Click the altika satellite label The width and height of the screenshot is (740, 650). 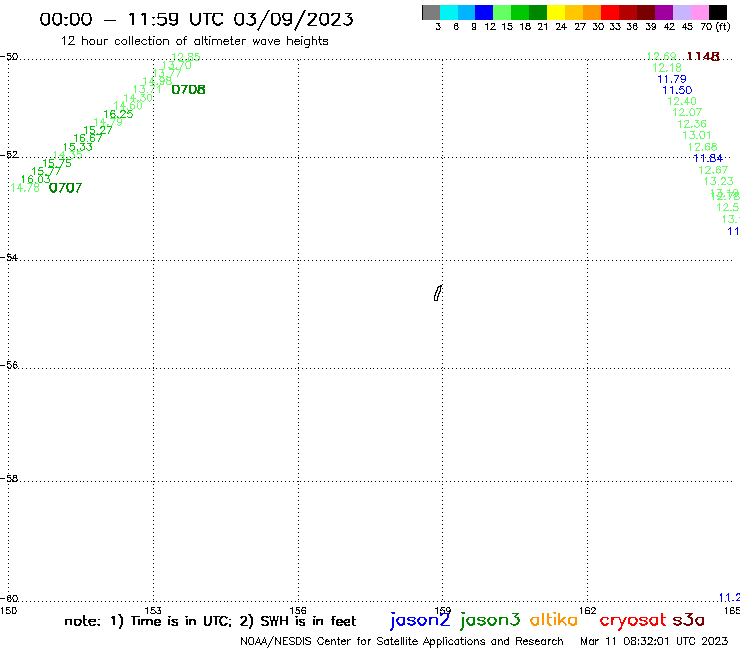[x=554, y=619]
